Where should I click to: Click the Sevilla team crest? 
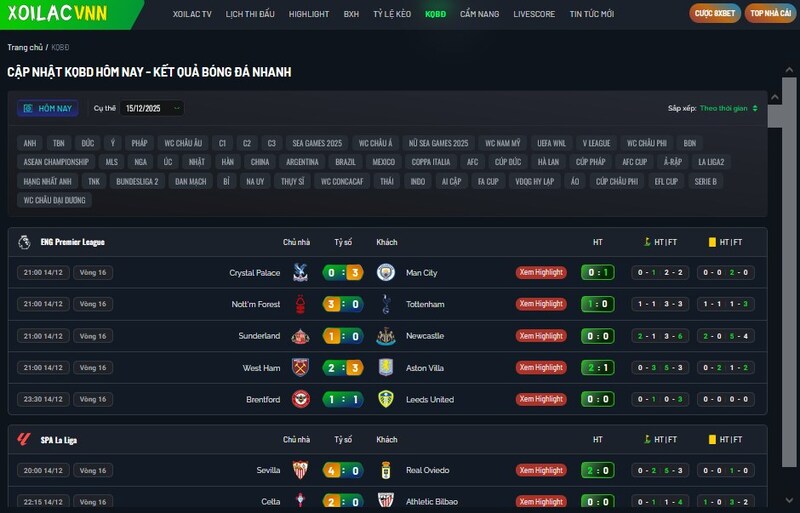pos(299,470)
